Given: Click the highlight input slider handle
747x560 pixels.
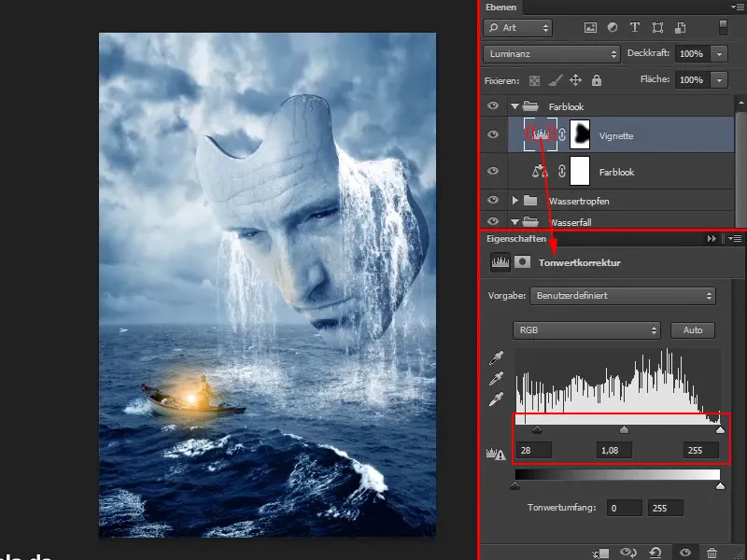Looking at the screenshot, I should coord(720,430).
